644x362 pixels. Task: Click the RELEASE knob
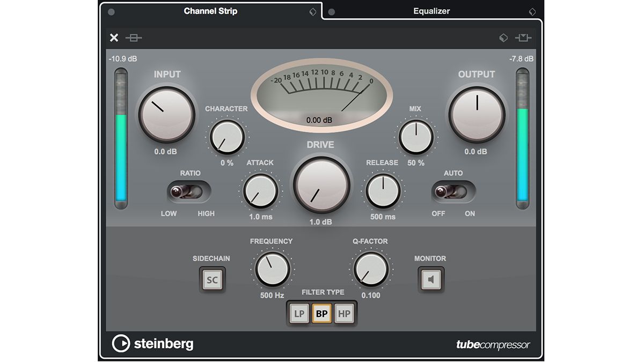(x=383, y=191)
